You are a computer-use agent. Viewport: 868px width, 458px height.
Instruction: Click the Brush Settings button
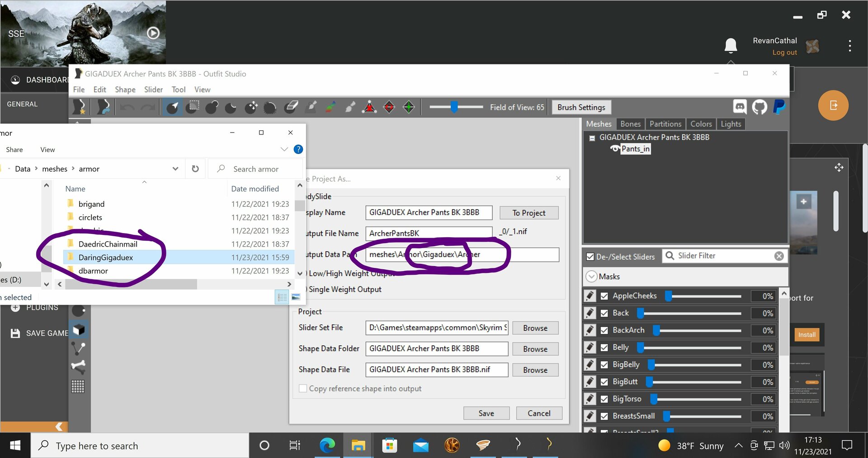(x=581, y=107)
